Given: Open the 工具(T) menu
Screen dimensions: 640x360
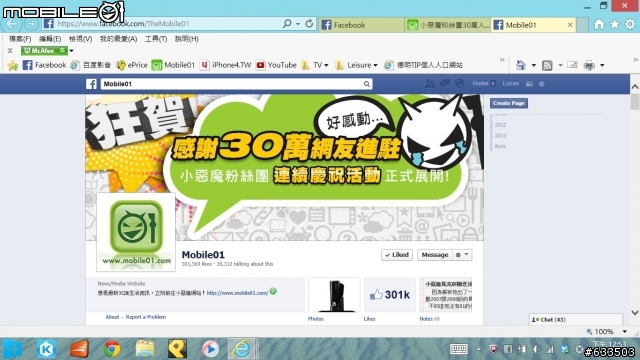Looking at the screenshot, I should click(x=156, y=39).
